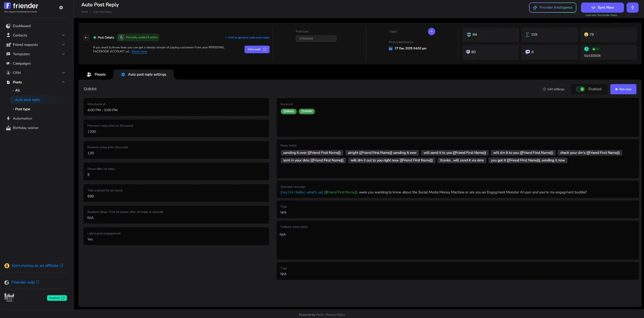644x318 pixels.
Task: Click the Manually posted & active badge icon
Action: coord(121,37)
